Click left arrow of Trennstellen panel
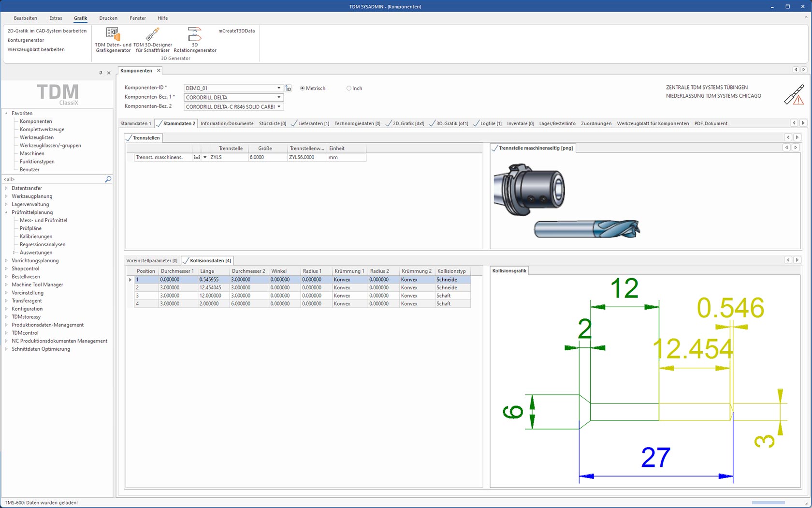Screen dimensions: 812x508 pos(788,137)
